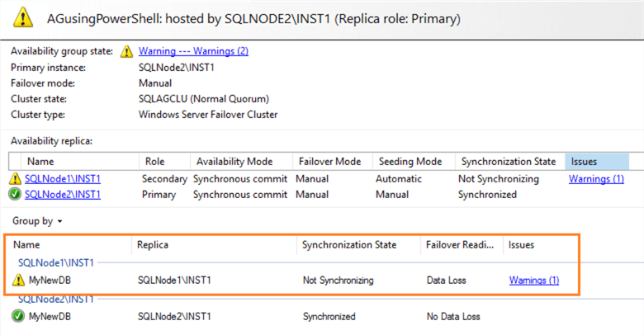The image size is (644, 335).
Task: View Warnings (1) for the SQLNode1 replica
Action: click(596, 179)
